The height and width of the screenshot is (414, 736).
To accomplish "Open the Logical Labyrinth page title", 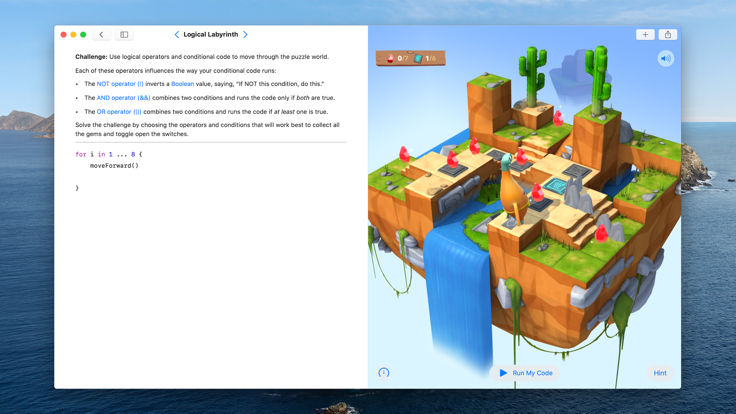I will [x=211, y=35].
